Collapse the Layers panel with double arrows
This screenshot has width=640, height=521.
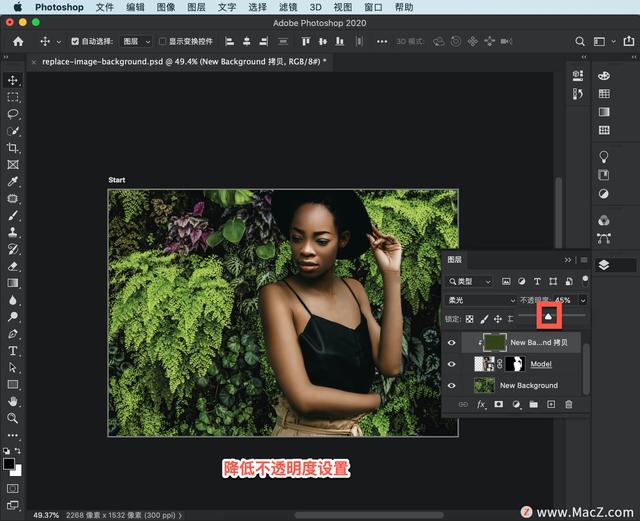(568, 260)
